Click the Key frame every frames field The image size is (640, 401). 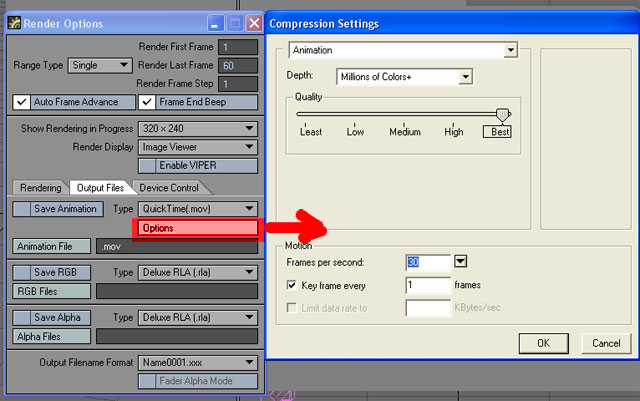[x=428, y=285]
